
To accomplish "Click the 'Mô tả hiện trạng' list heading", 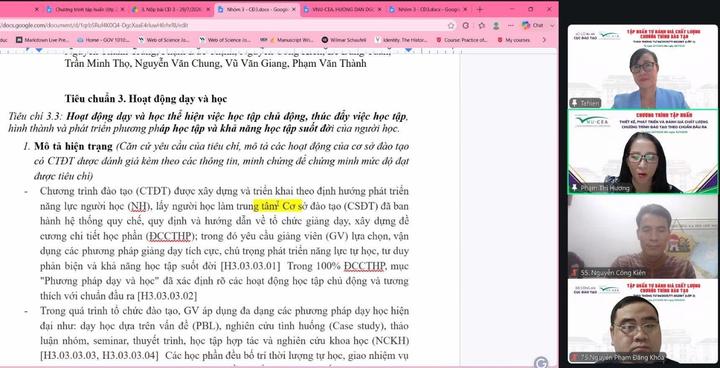I will point(73,147).
